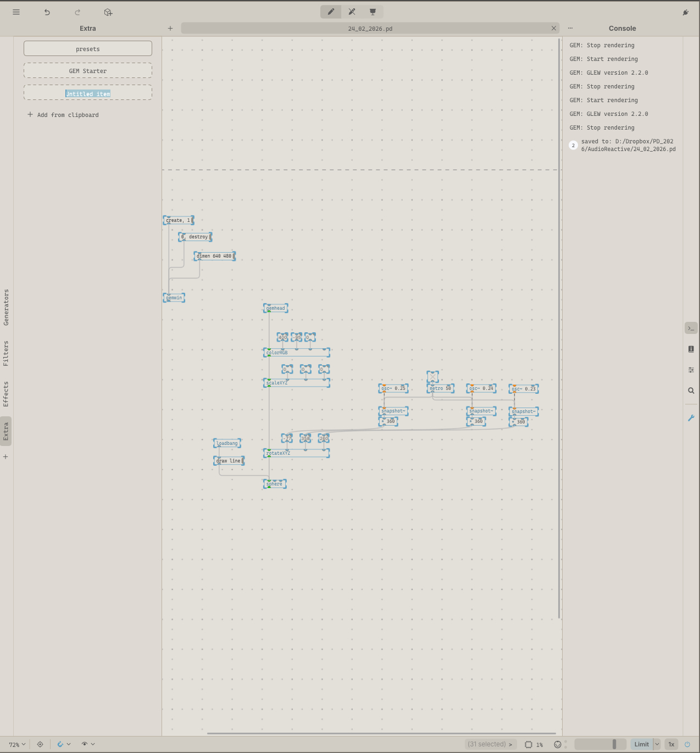Click the undo arrow icon

tap(47, 12)
